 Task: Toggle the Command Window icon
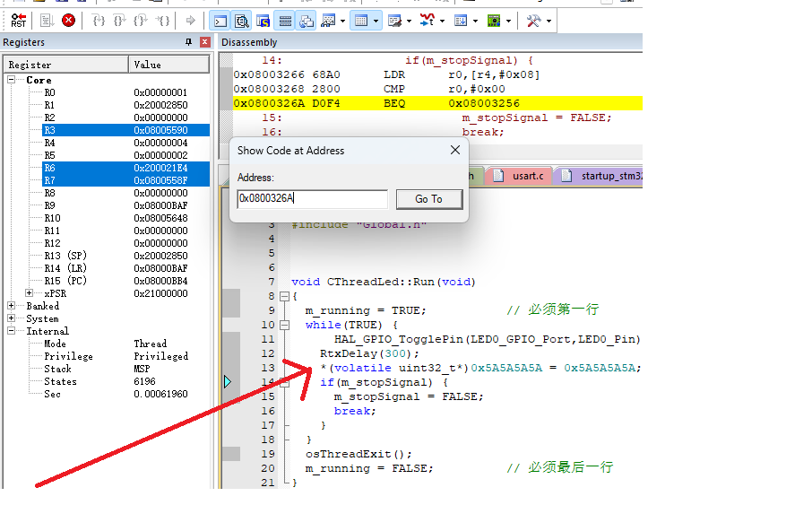tap(220, 21)
